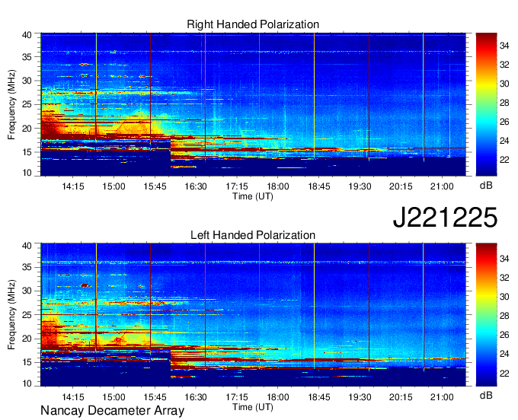The height and width of the screenshot is (420, 518).
Task: Click the "Frequency (MHz)" label of Left Handed plot
Action: pyautogui.click(x=11, y=315)
